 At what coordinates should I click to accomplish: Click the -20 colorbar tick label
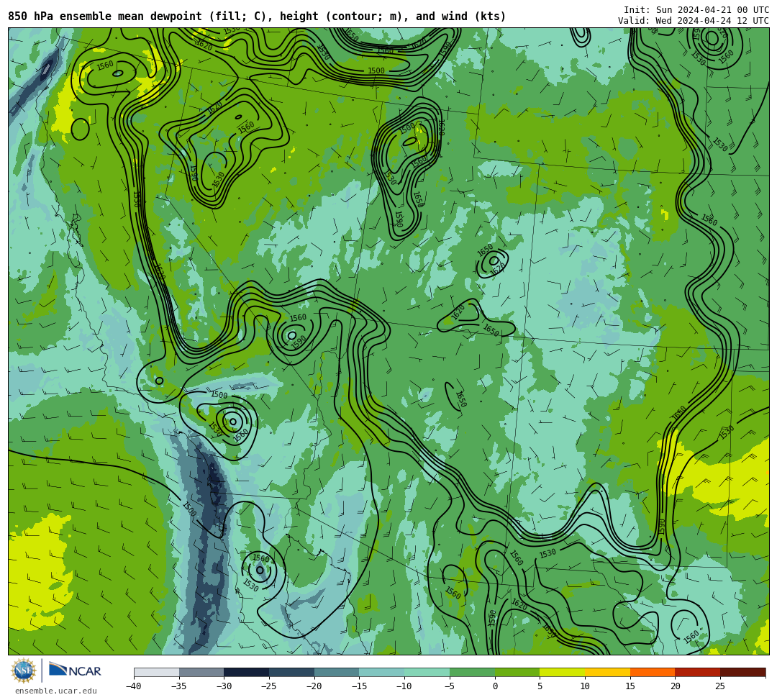tap(314, 686)
